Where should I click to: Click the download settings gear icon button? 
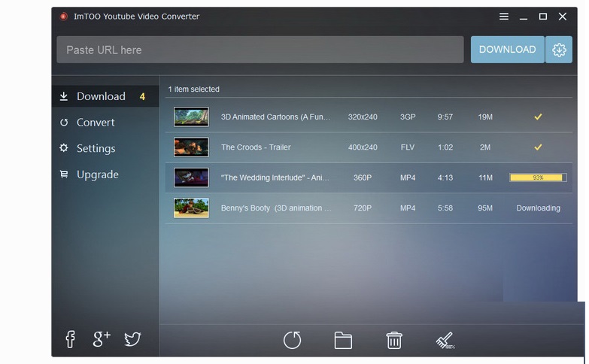[x=559, y=50]
